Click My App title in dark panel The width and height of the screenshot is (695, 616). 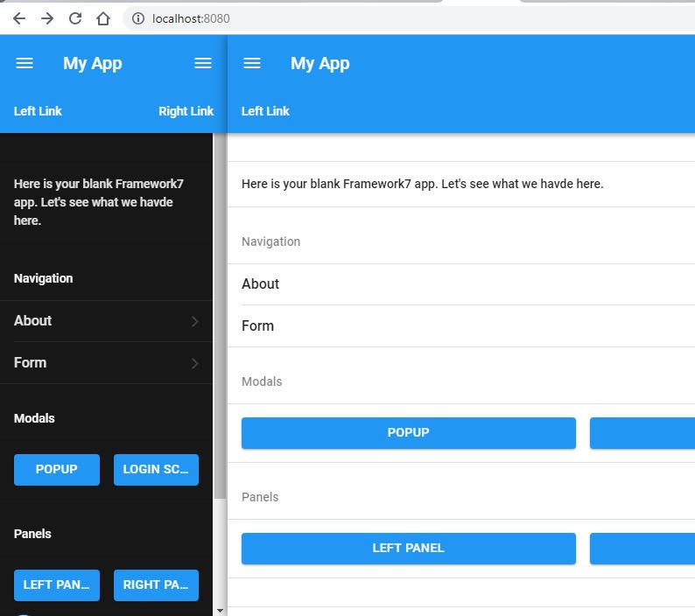[92, 63]
